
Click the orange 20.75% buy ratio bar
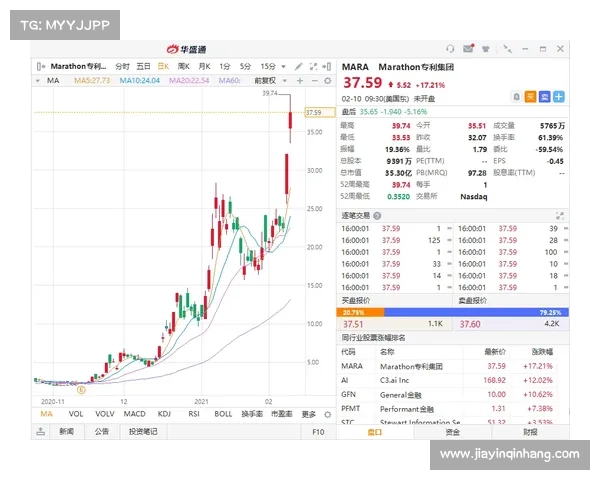(360, 312)
